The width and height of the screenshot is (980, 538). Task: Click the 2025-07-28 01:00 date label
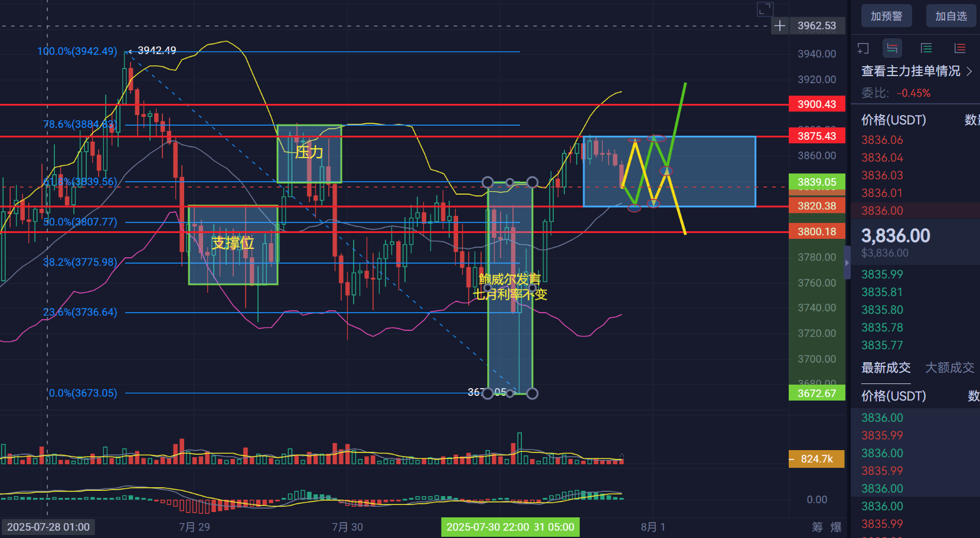(48, 527)
